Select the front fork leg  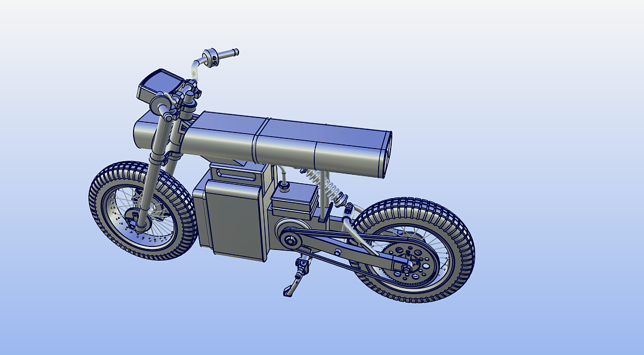point(153,172)
